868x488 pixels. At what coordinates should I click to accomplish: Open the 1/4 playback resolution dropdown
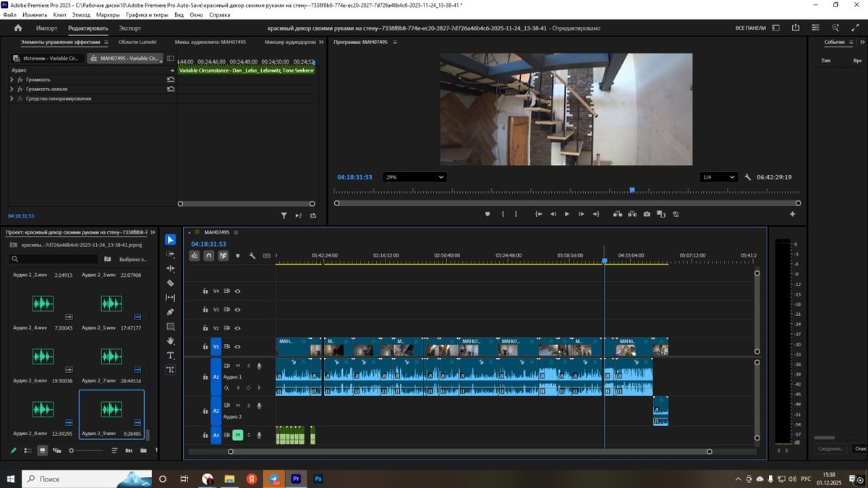(x=718, y=177)
